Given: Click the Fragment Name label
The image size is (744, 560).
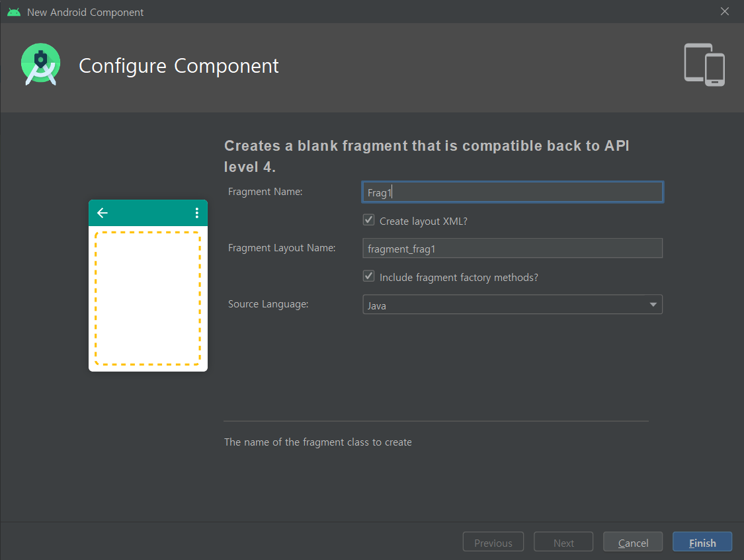Looking at the screenshot, I should coord(265,192).
